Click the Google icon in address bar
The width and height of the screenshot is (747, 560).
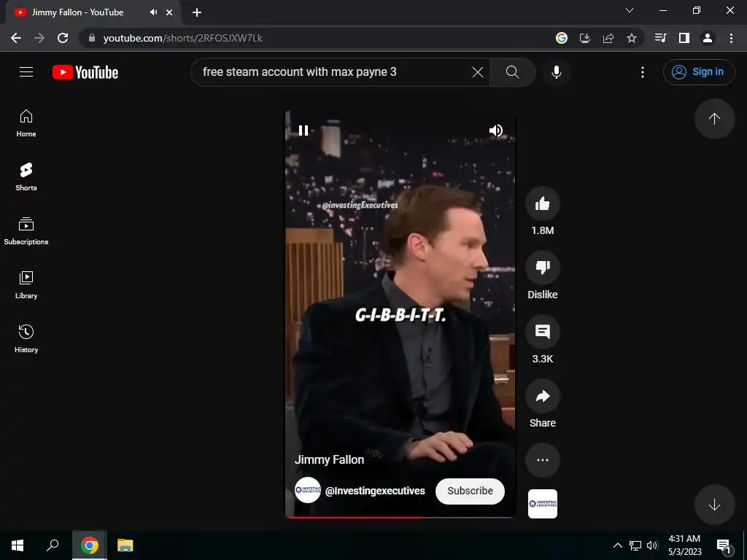tap(562, 38)
